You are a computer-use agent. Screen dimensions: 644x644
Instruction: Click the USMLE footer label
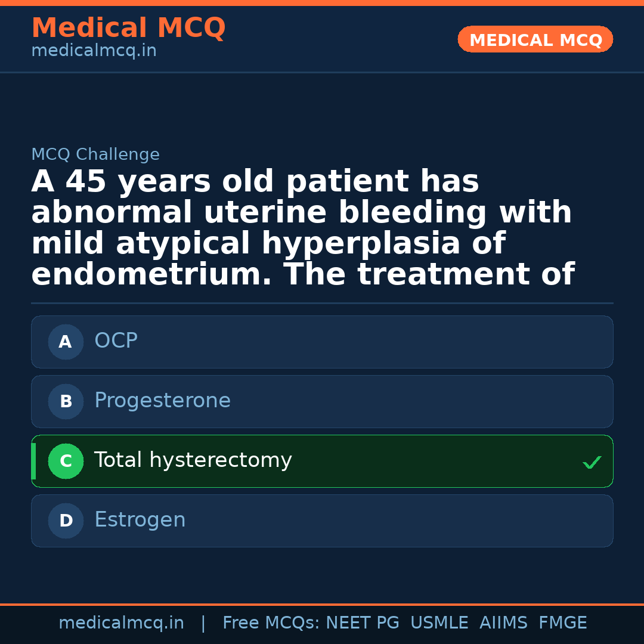pyautogui.click(x=439, y=623)
